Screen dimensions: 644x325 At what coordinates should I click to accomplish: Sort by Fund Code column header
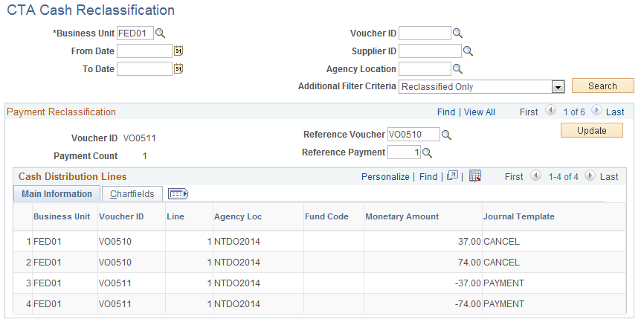[326, 216]
